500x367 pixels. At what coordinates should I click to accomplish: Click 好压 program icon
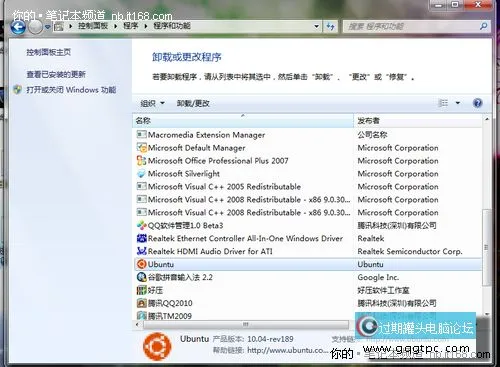[x=141, y=290]
